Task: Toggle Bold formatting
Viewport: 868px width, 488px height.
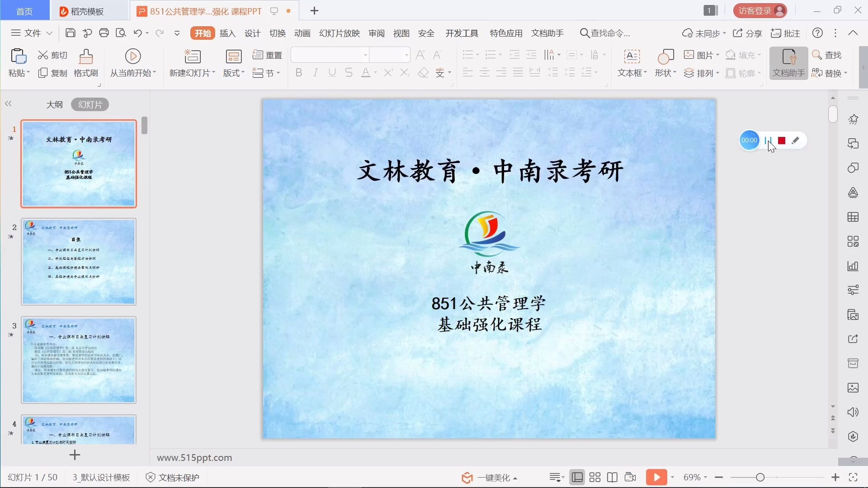Action: pyautogui.click(x=299, y=73)
